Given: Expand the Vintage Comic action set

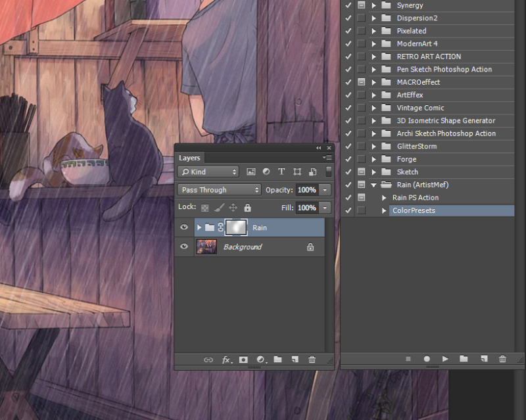Looking at the screenshot, I should click(373, 108).
